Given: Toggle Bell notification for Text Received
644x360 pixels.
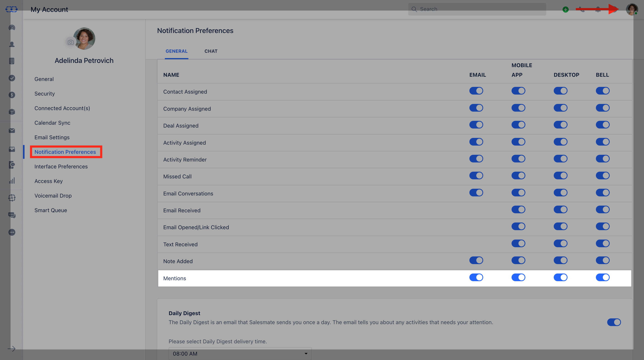Looking at the screenshot, I should coord(602,243).
